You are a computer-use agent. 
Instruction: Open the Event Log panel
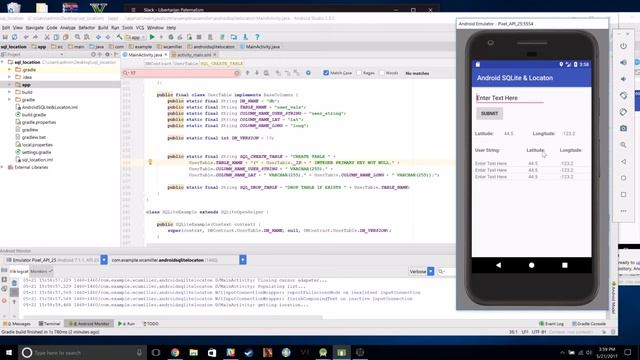551,324
